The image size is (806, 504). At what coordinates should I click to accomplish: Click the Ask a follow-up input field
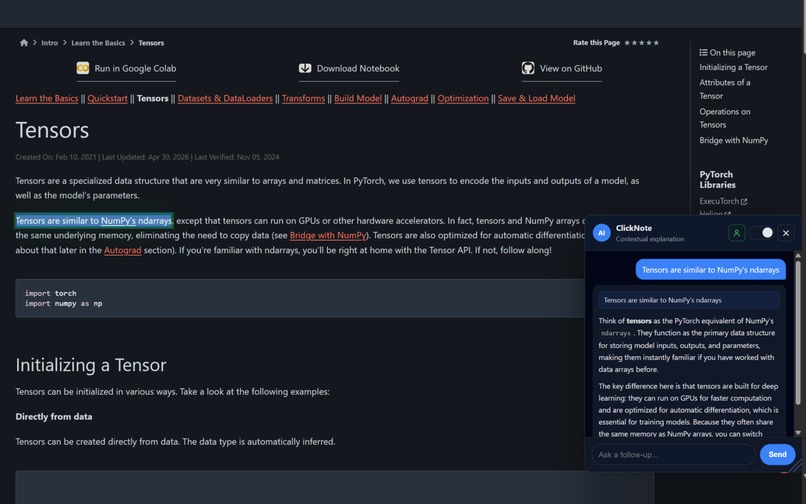673,455
